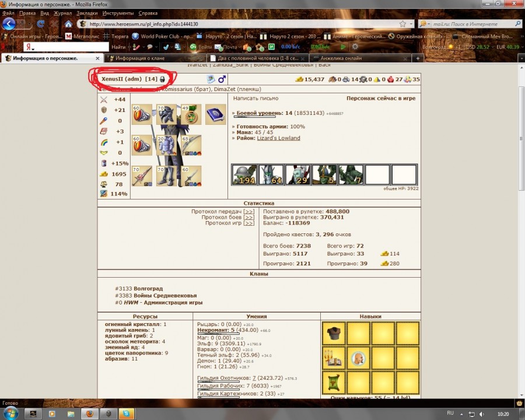Select army unit with count 5
The height and width of the screenshot is (420, 525).
[x=324, y=174]
